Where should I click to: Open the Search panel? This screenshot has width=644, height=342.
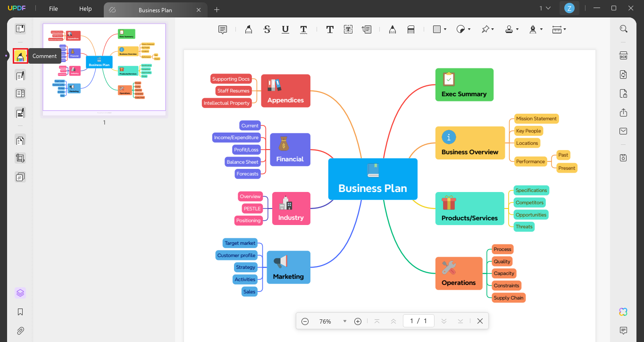click(x=623, y=29)
